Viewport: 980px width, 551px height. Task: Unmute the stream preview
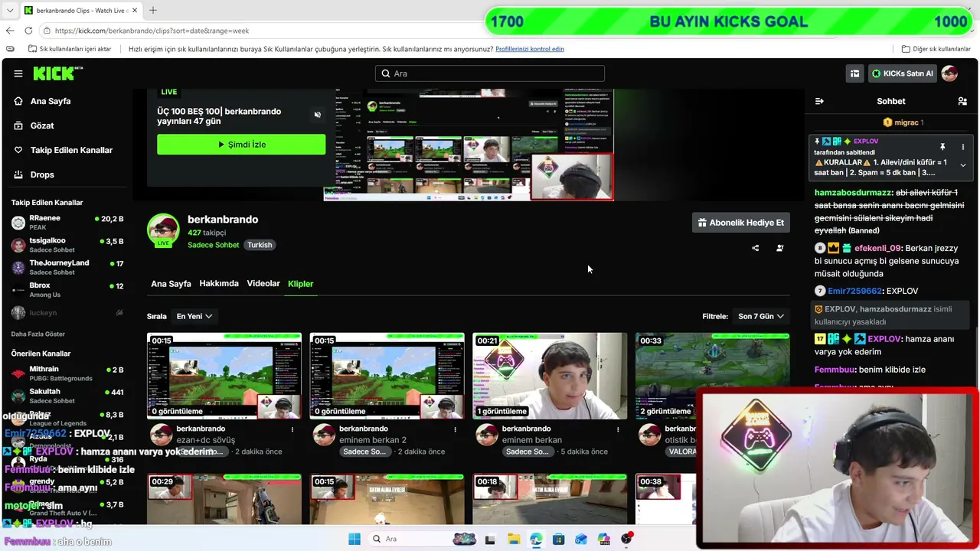318,115
